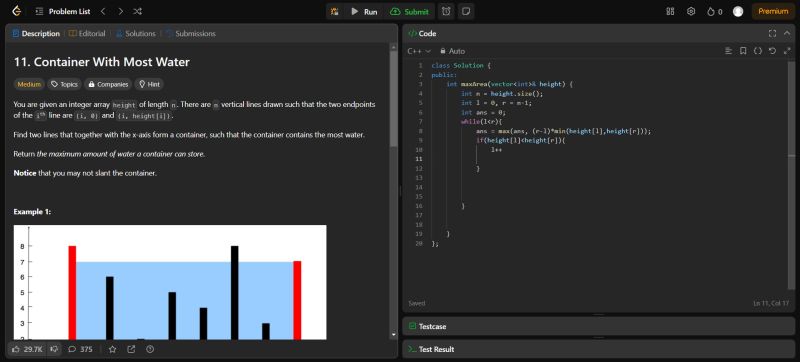Viewport: 800px width, 362px height.
Task: Collapse the Code panel with chevron
Action: coord(787,34)
